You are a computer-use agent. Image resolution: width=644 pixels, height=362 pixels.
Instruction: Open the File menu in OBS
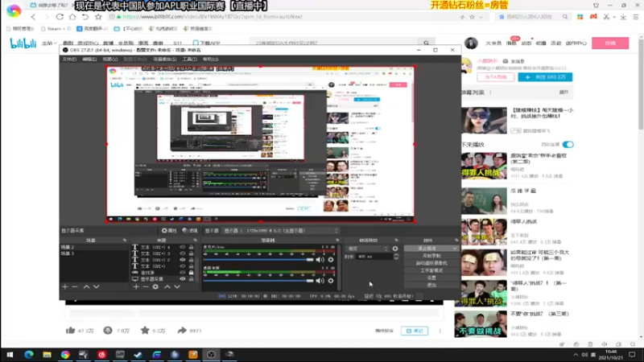click(69, 59)
